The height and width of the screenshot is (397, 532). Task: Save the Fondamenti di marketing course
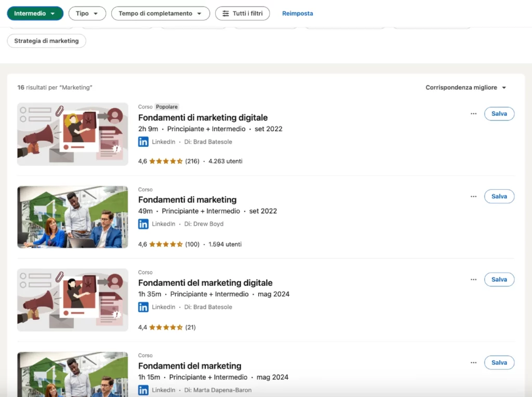coord(499,196)
